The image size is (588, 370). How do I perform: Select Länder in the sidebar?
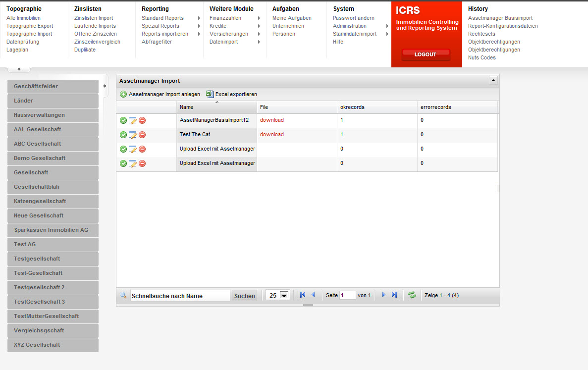tap(53, 101)
